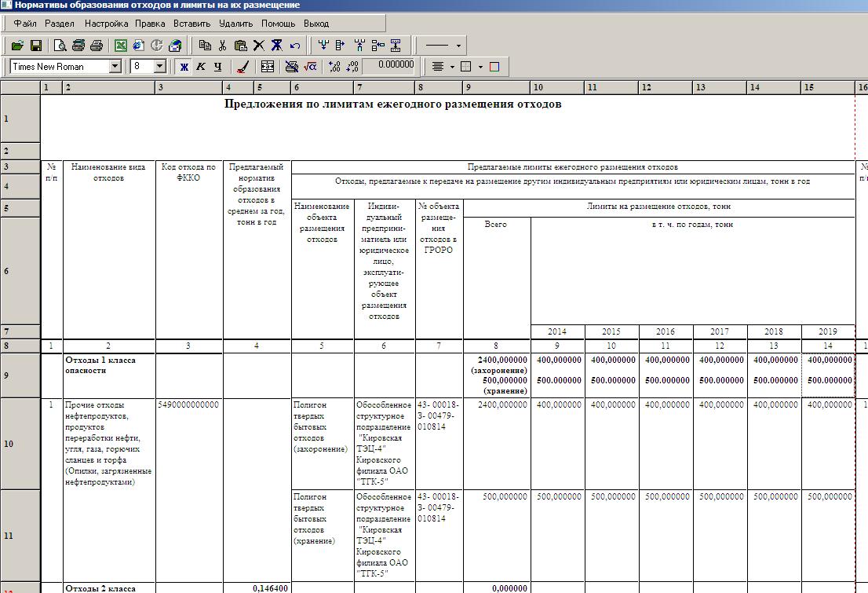Open the line style dropdown

pyautogui.click(x=458, y=46)
